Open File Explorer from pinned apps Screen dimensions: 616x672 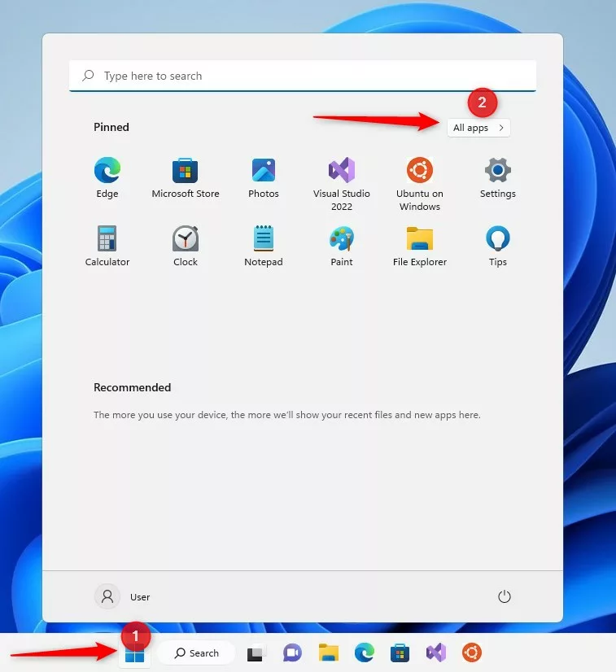pyautogui.click(x=420, y=246)
